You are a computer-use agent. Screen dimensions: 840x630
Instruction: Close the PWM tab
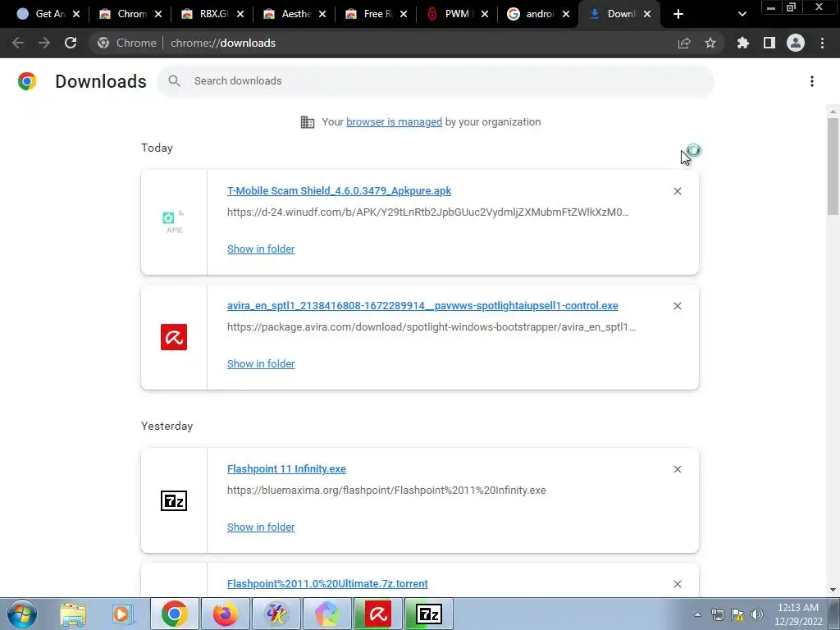click(x=484, y=14)
